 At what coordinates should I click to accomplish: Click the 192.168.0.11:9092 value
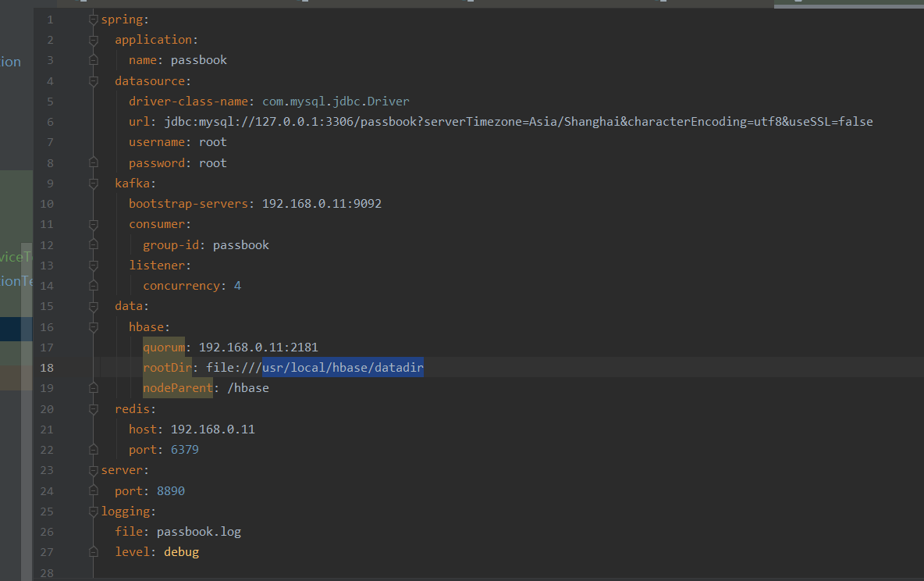point(322,204)
